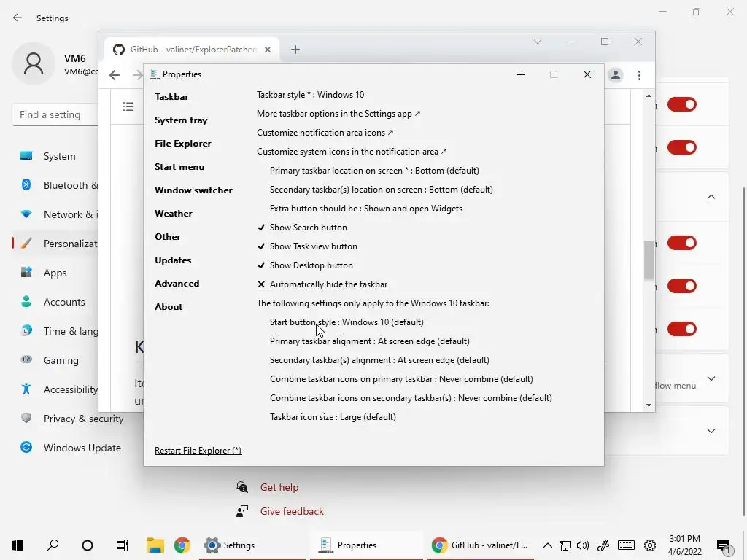Open the Advanced section
Screen dimensions: 747x560
click(x=177, y=284)
